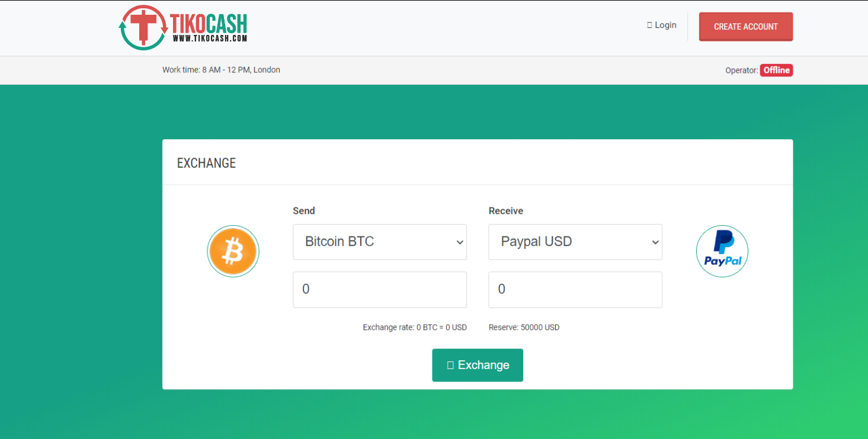868x439 pixels.
Task: Open the Login link
Action: tap(662, 25)
